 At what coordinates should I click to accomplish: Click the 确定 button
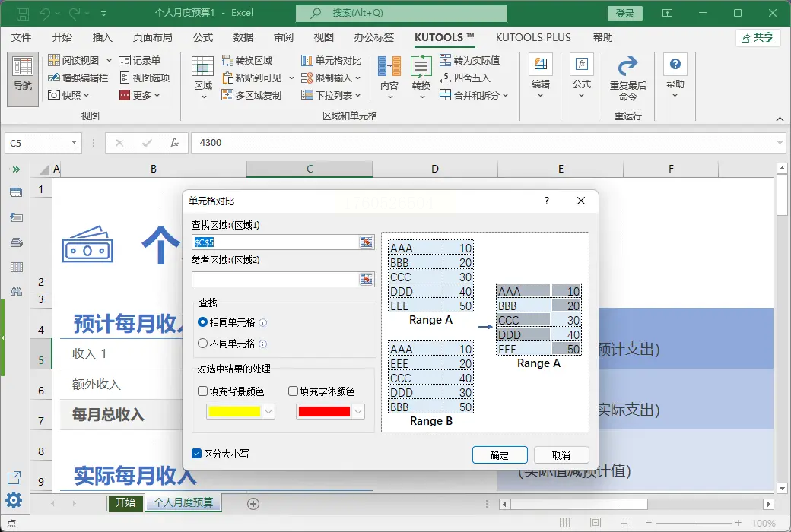[500, 455]
